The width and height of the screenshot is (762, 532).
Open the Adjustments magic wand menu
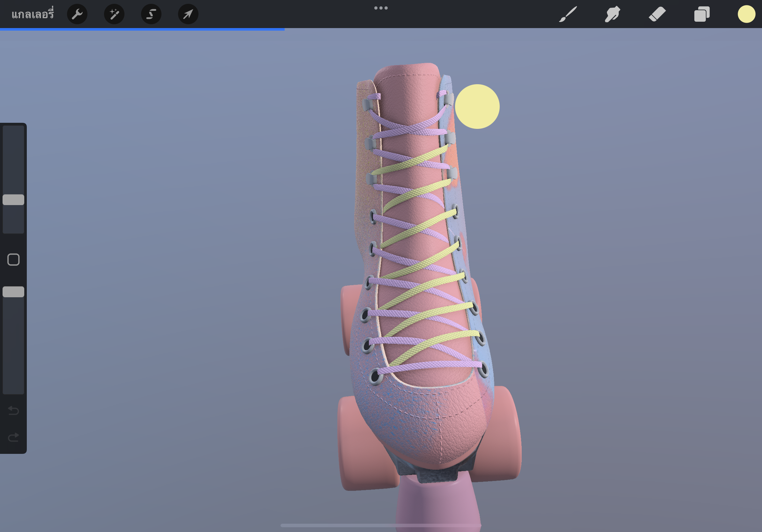click(x=114, y=14)
